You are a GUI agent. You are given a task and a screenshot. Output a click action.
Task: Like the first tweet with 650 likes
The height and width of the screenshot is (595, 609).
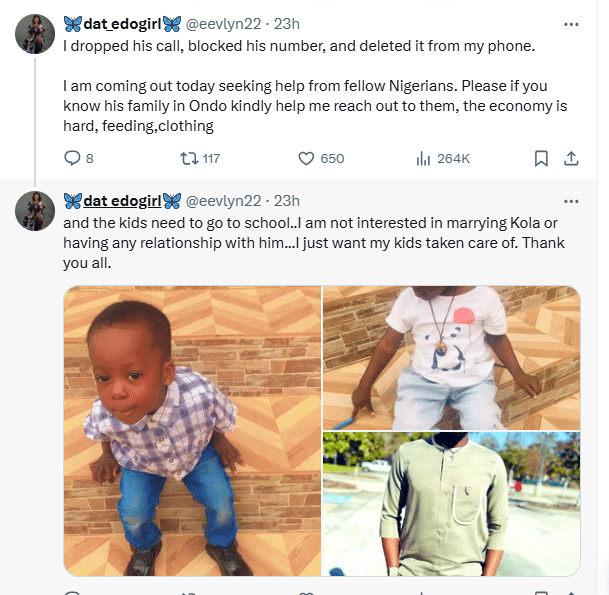pyautogui.click(x=308, y=158)
